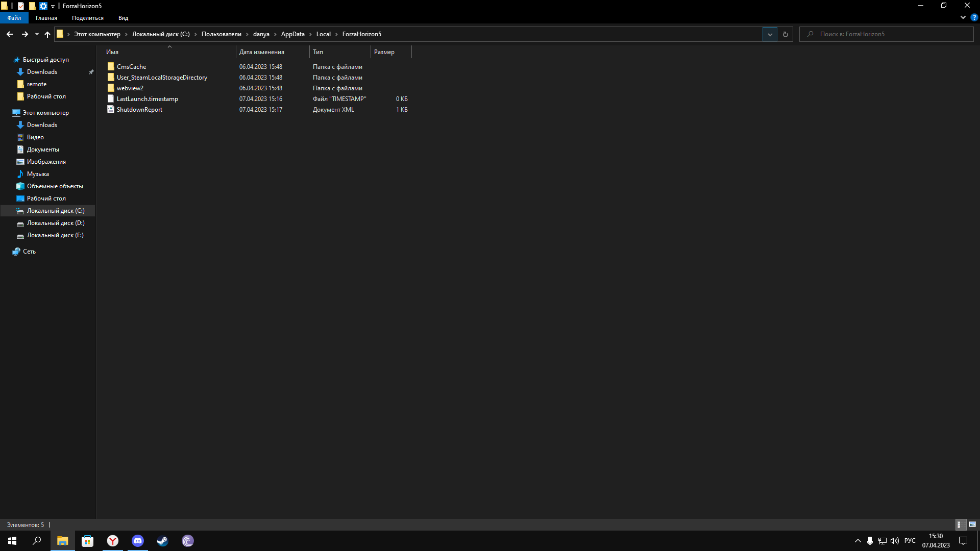Switch to large thumbnails view icon
The height and width of the screenshot is (551, 980).
(972, 524)
